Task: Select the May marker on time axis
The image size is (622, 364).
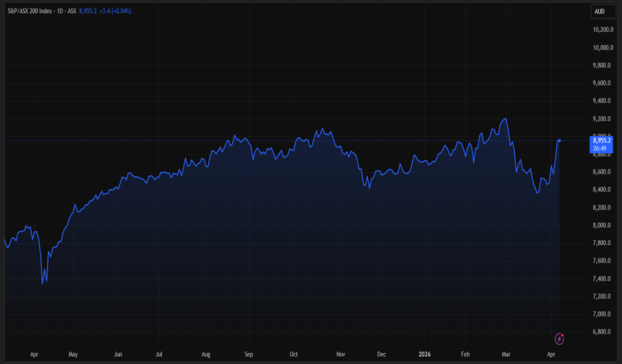Action: 73,354
